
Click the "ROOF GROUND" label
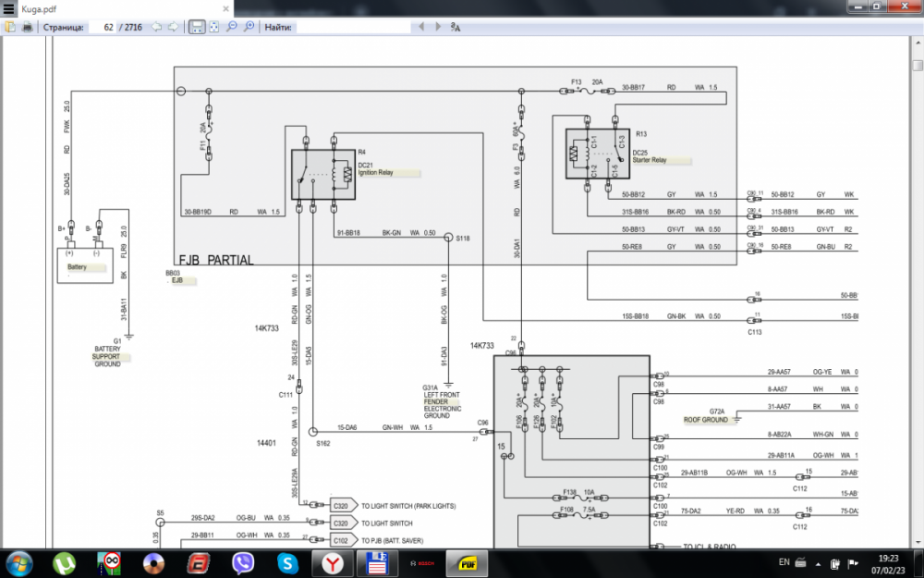705,420
